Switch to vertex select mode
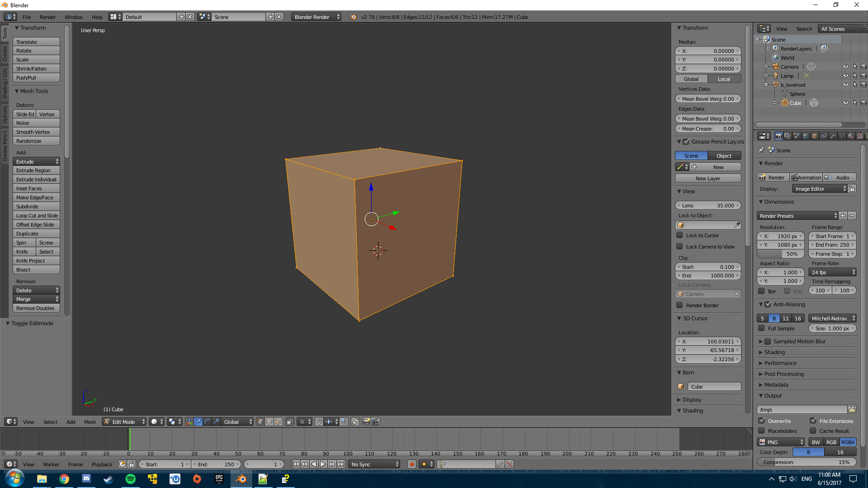Viewport: 868px width, 488px height. (260, 422)
